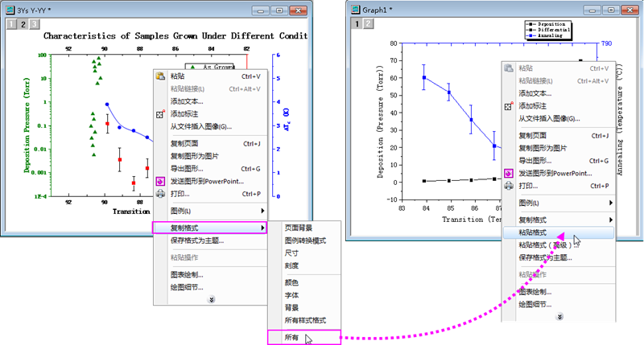Image resolution: width=644 pixels, height=345 pixels.
Task: Click the Send to PowerPoint icon in Graph1 menu
Action: pyautogui.click(x=509, y=173)
